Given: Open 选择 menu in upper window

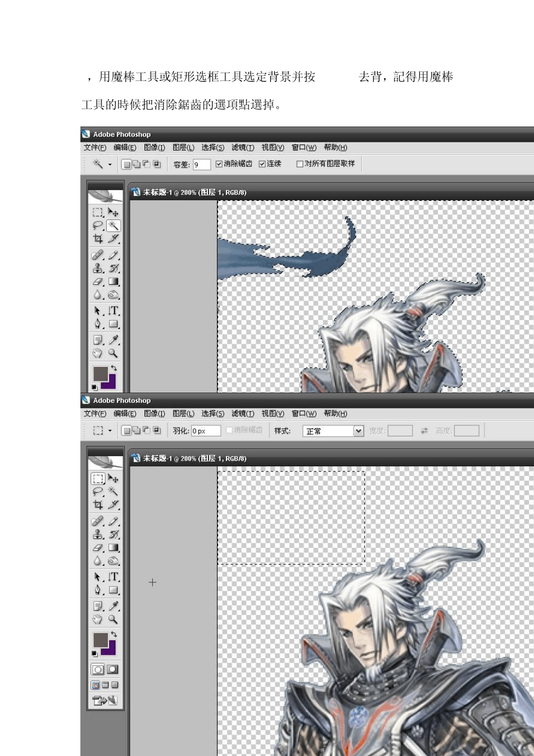Looking at the screenshot, I should (x=213, y=147).
